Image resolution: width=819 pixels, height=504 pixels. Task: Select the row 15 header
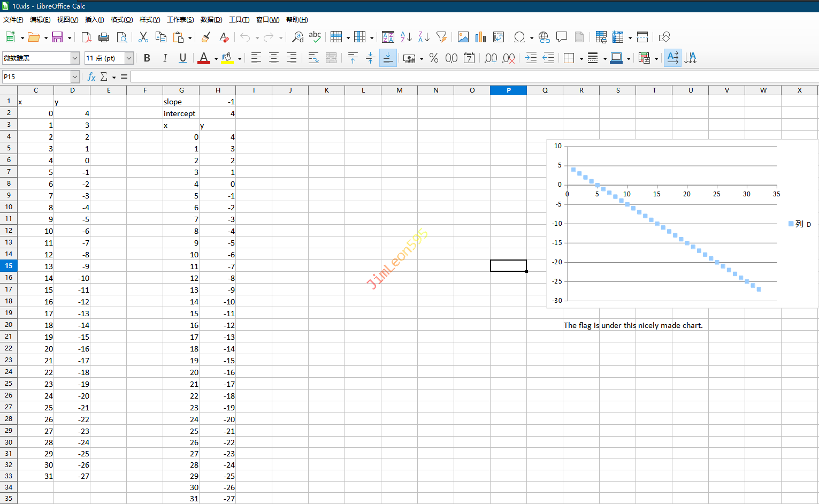coord(9,266)
